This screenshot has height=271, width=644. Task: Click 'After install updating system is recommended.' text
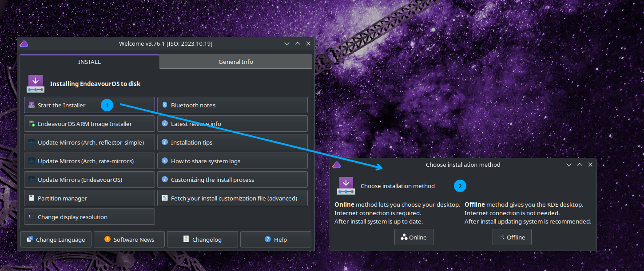tap(528, 221)
